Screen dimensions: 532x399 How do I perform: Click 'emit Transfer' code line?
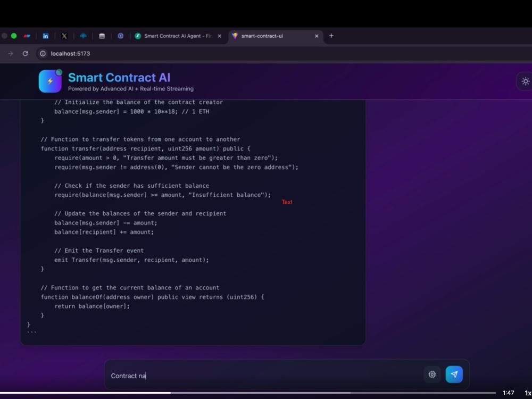click(131, 260)
